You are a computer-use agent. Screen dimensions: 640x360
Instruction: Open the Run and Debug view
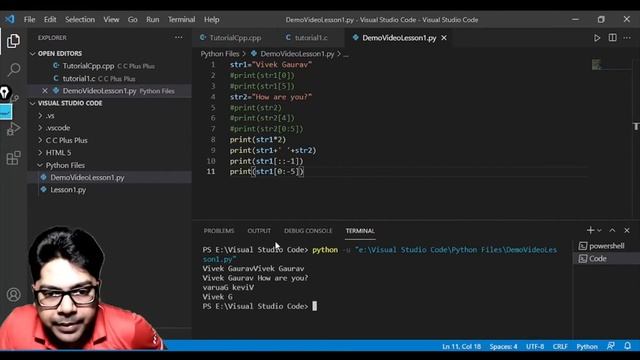click(13, 129)
